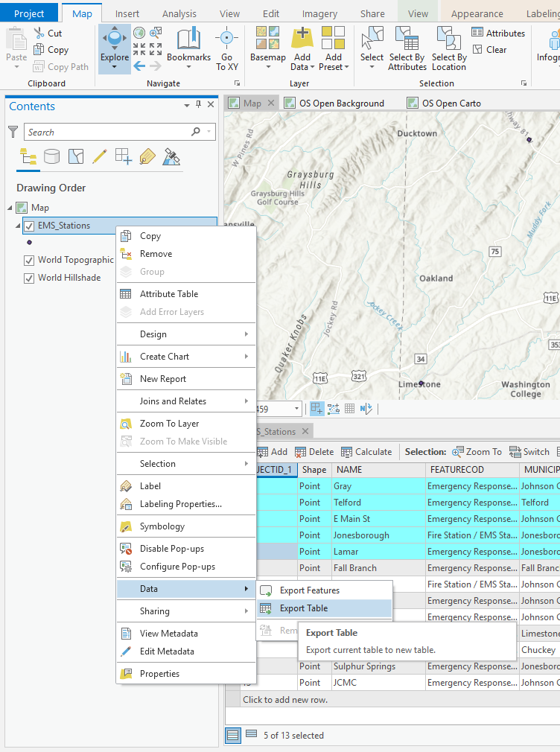
Task: Open the map scale dropdown
Action: (x=297, y=409)
